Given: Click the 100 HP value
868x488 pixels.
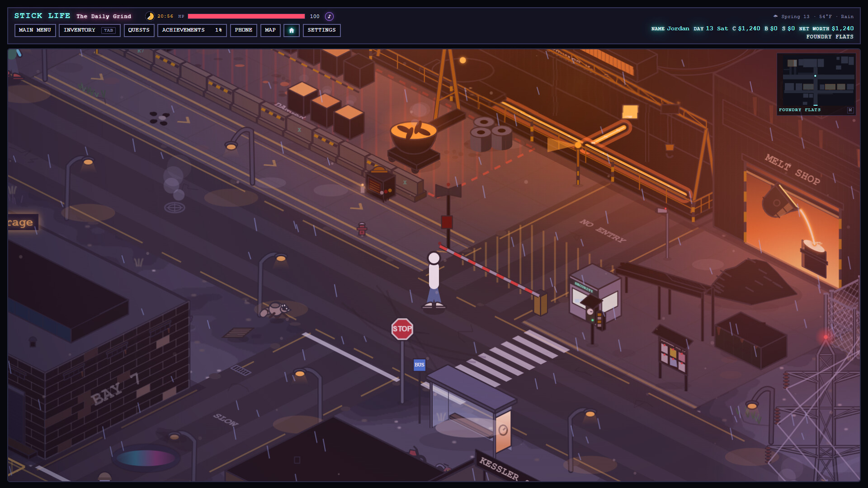Looking at the screenshot, I should coord(315,16).
